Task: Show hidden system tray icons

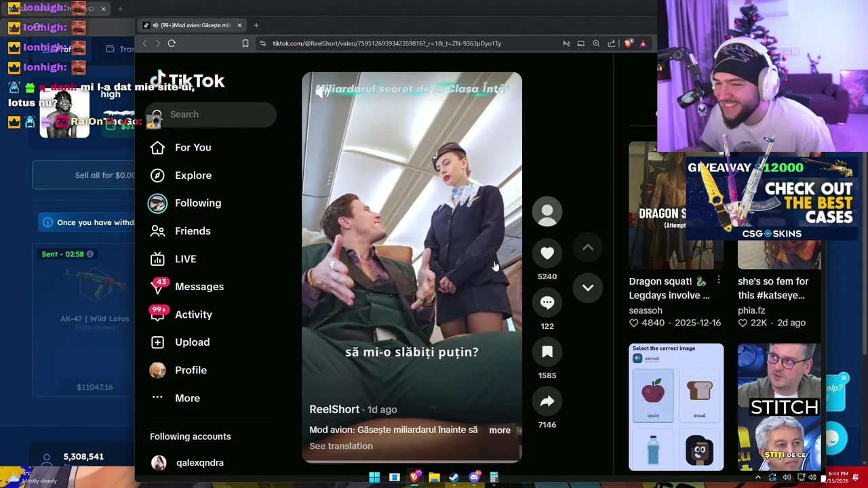Action: point(758,477)
